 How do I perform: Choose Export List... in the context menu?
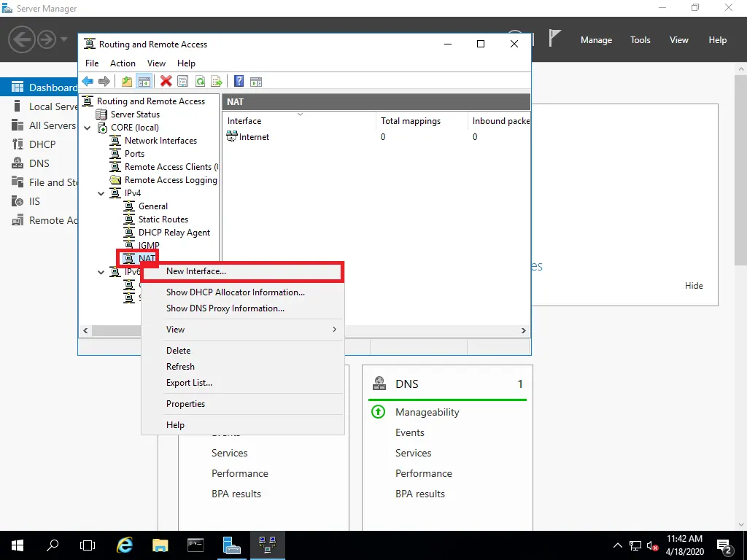(x=242, y=383)
